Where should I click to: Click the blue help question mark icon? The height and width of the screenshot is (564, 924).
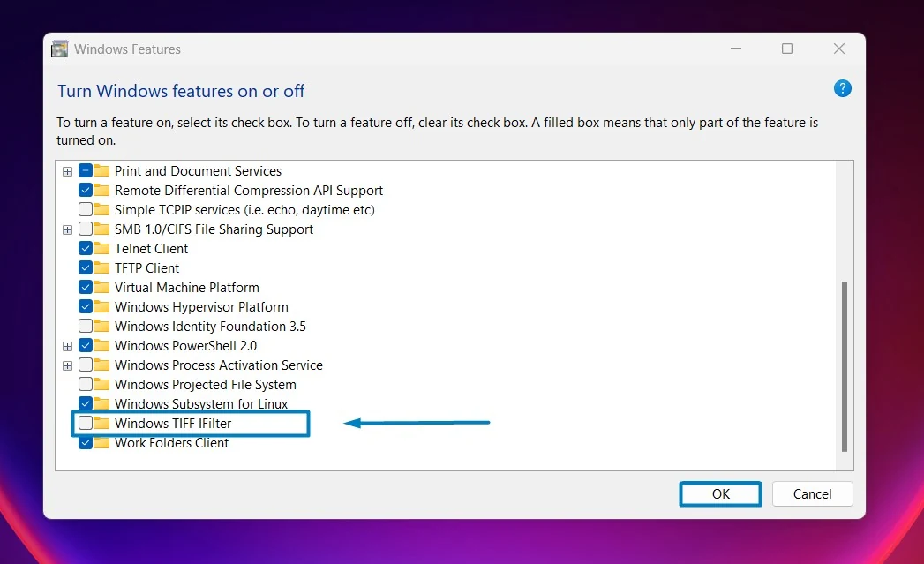pyautogui.click(x=842, y=88)
